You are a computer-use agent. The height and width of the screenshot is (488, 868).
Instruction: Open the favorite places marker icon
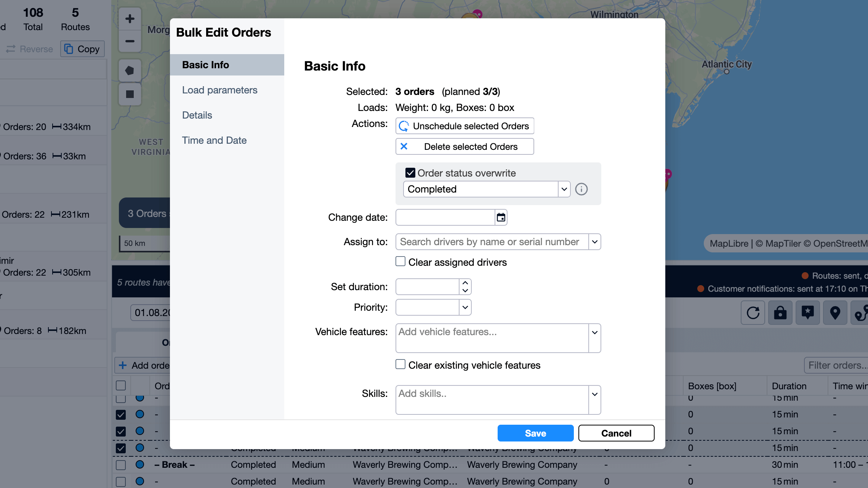coord(807,313)
